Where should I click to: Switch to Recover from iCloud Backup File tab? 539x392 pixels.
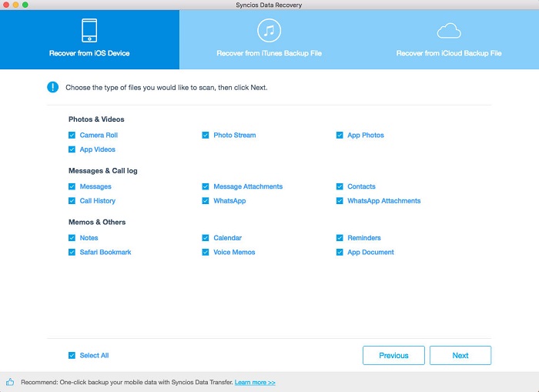click(x=449, y=39)
